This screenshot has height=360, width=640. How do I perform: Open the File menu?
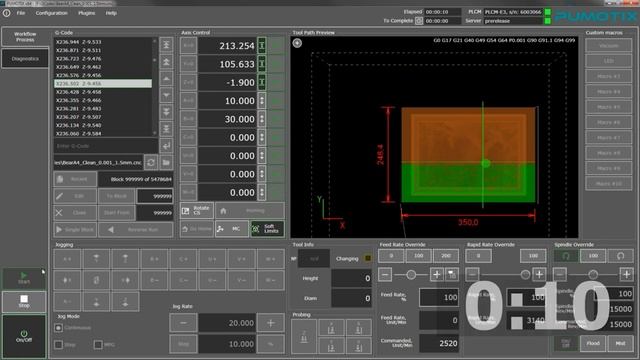[21, 13]
